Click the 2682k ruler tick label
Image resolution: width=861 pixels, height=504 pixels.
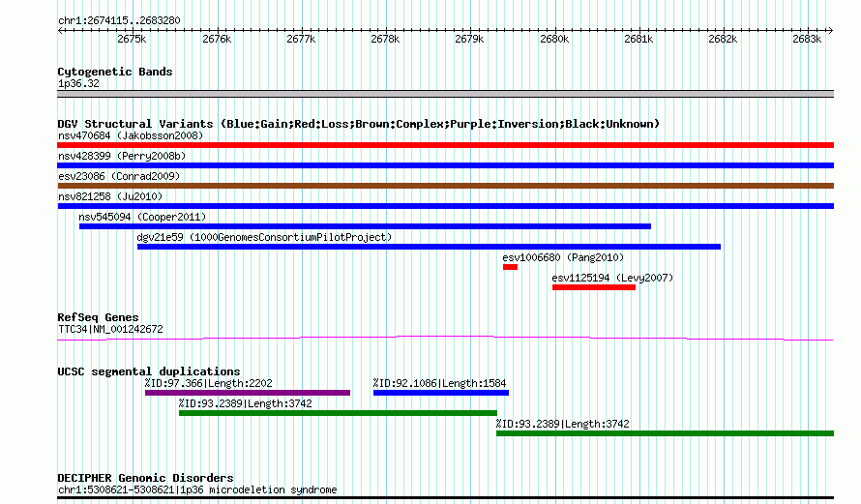tap(723, 39)
